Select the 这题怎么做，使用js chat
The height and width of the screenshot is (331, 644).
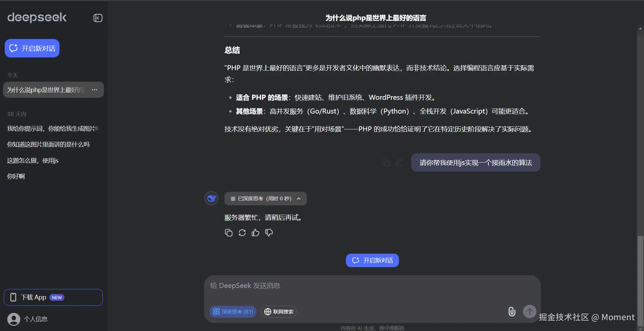point(32,160)
